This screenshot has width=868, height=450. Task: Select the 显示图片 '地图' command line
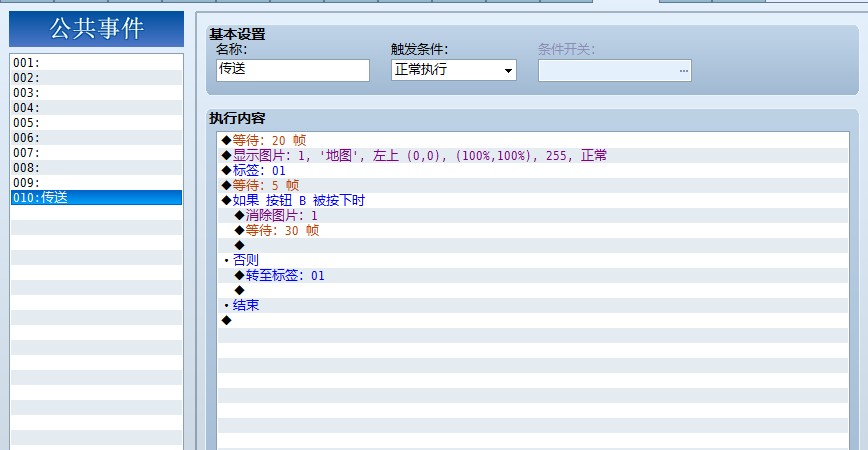tap(533, 155)
